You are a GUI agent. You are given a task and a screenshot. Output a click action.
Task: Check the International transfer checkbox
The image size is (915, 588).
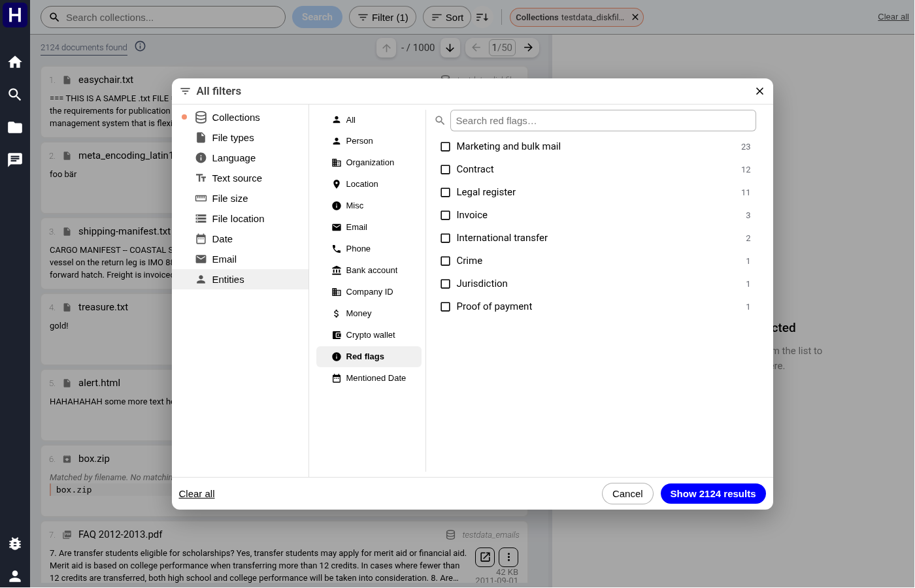pyautogui.click(x=446, y=238)
